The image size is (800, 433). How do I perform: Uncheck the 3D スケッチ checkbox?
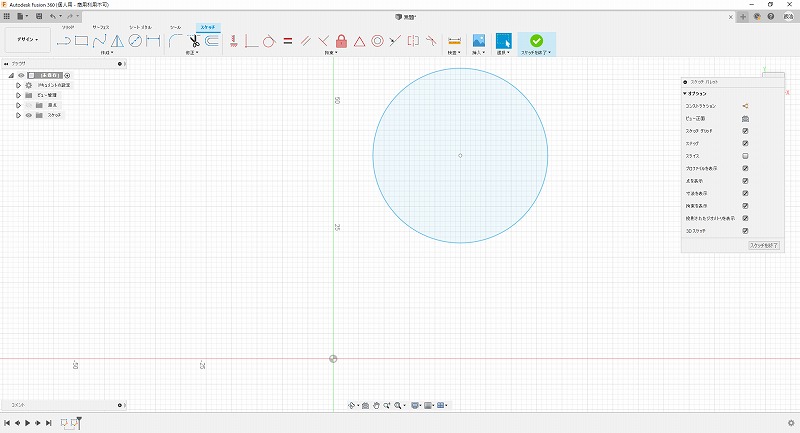click(x=746, y=231)
